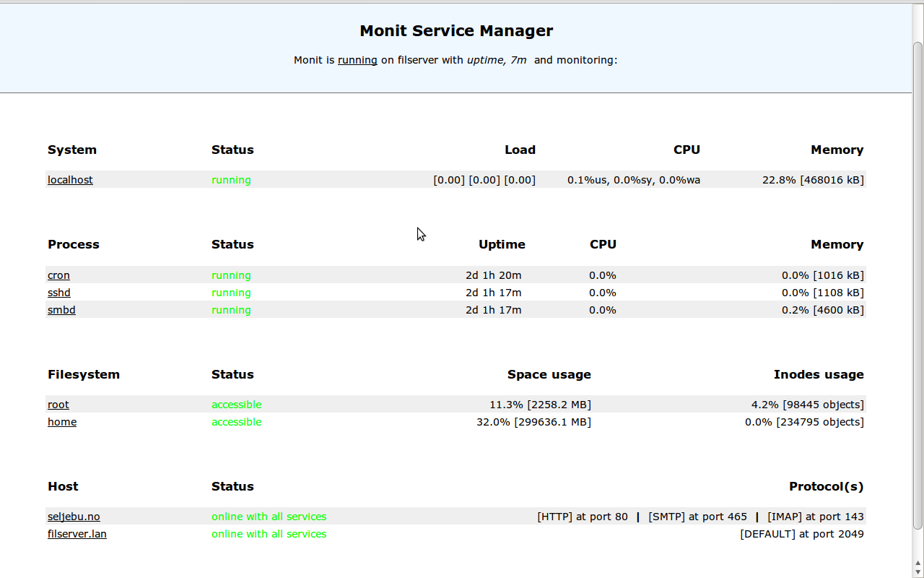Click the [HTTP] at port 80 entry
924x578 pixels.
[x=583, y=517]
